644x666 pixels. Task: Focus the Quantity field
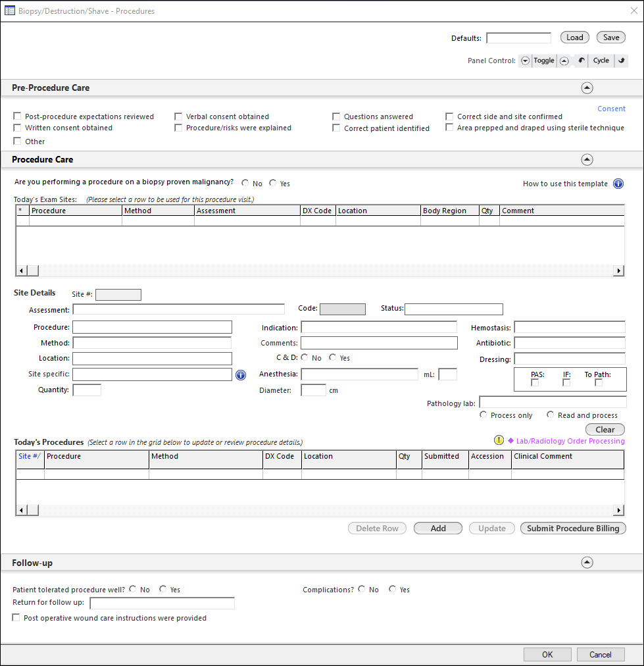click(x=87, y=390)
